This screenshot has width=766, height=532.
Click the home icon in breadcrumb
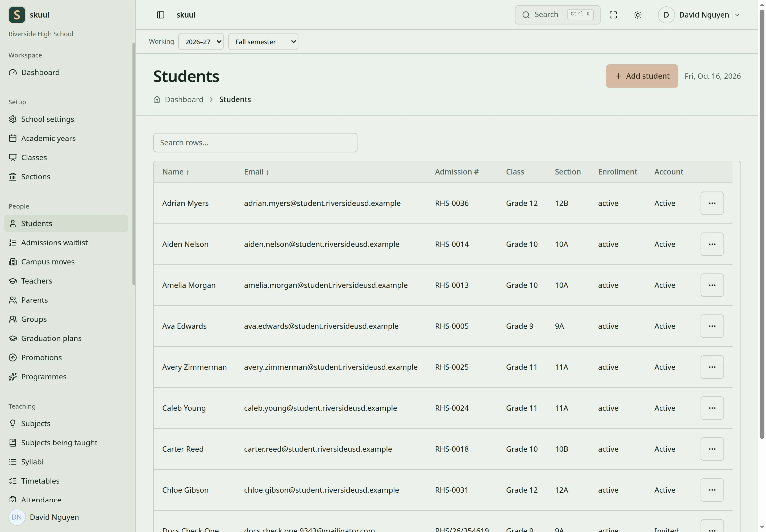point(157,99)
